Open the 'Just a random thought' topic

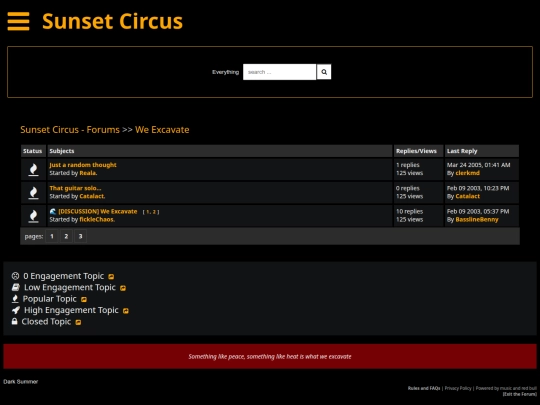coord(83,165)
